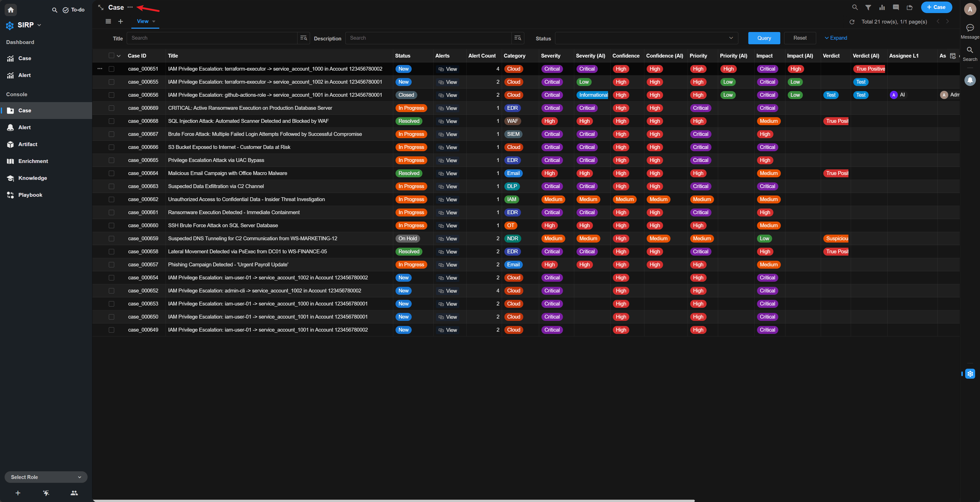Open the lightning sparkle AI icon at sidebar bottom
The image size is (980, 502).
46,493
